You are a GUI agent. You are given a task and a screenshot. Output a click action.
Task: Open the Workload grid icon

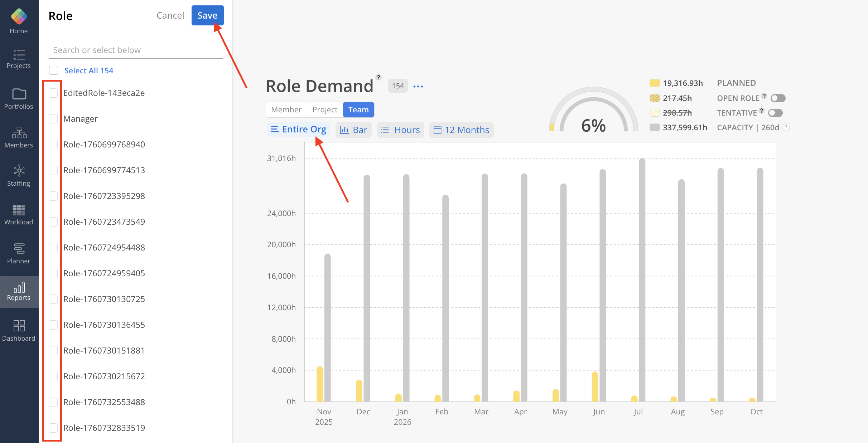pos(19,210)
